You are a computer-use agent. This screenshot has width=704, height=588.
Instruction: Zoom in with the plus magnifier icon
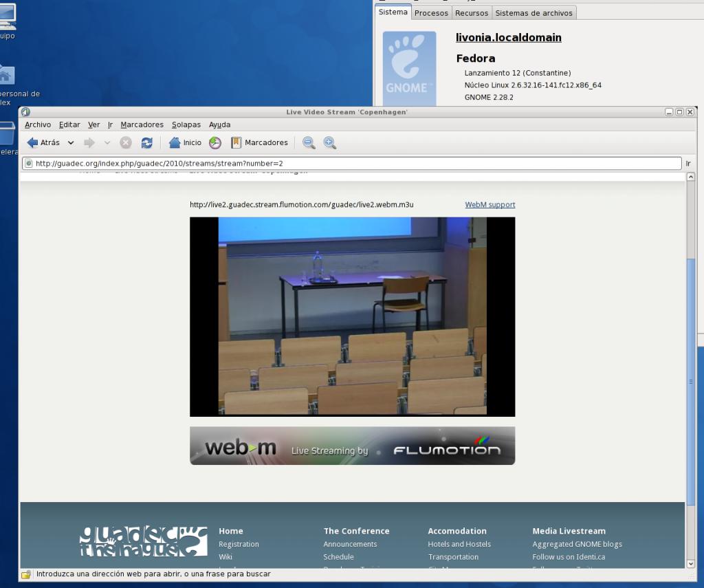point(330,143)
